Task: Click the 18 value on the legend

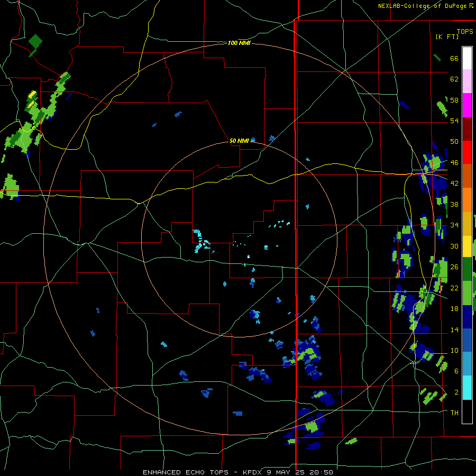Action: click(x=454, y=309)
